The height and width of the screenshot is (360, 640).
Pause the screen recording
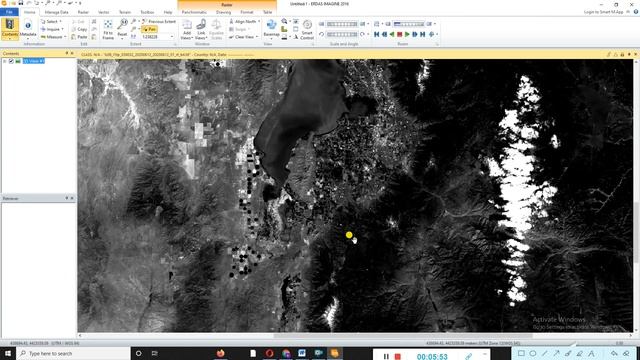386,357
